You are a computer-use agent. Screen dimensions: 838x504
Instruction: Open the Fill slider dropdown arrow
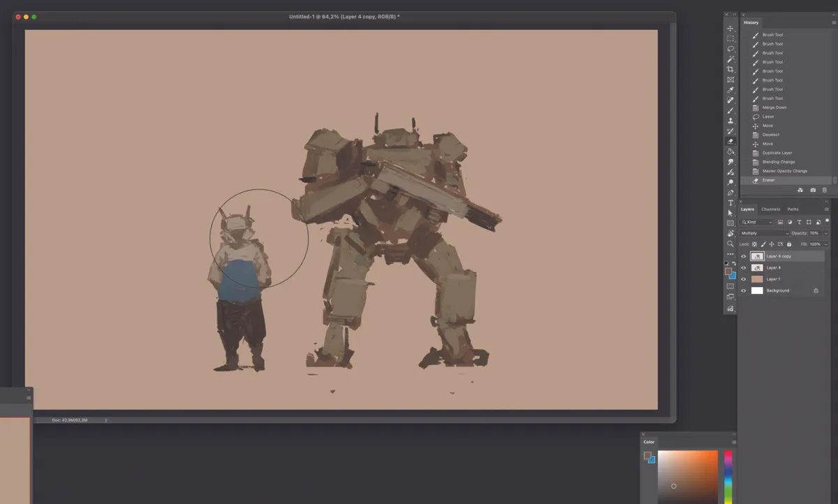coord(826,244)
